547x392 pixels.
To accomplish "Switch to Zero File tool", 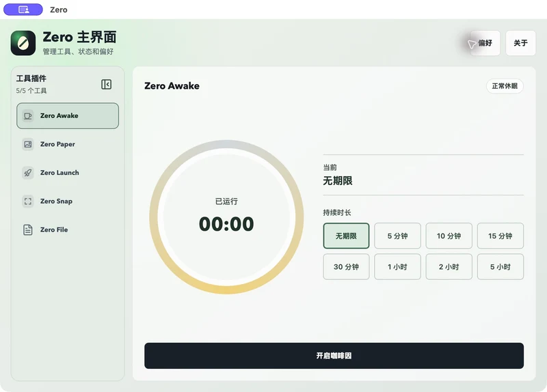I will point(68,230).
